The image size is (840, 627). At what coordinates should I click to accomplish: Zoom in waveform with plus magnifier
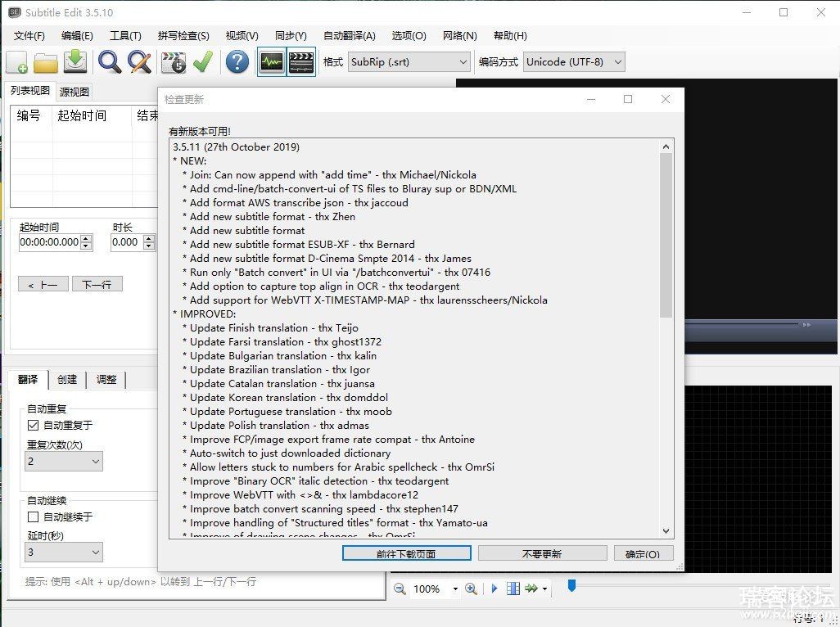point(471,589)
